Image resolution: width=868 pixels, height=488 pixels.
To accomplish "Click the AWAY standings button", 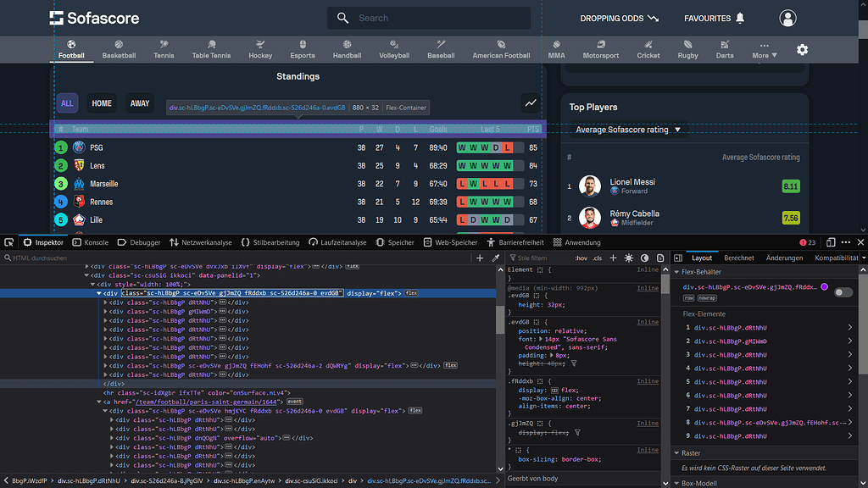I will [x=139, y=103].
